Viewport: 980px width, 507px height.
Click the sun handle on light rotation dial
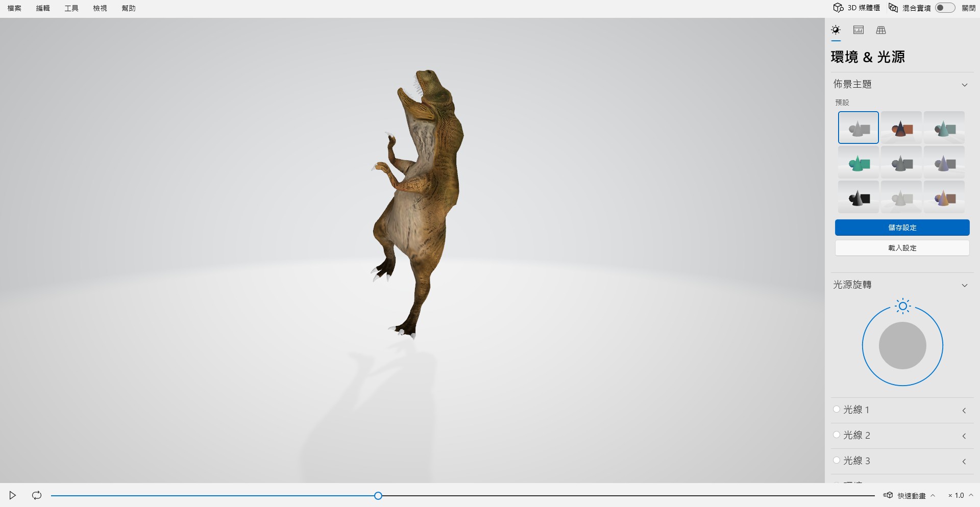902,306
